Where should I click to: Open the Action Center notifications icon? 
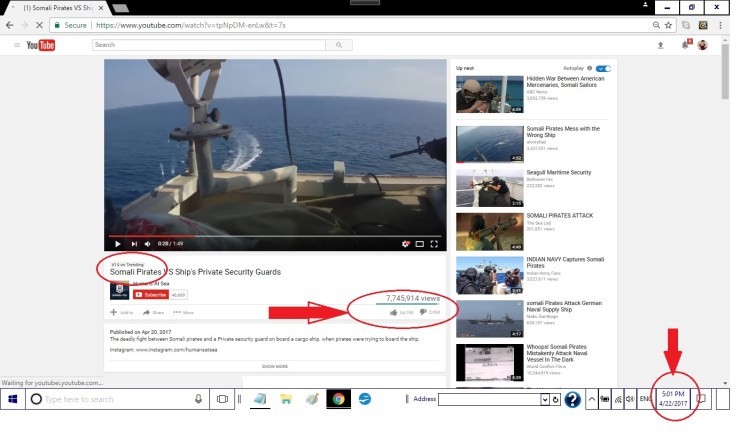click(701, 399)
